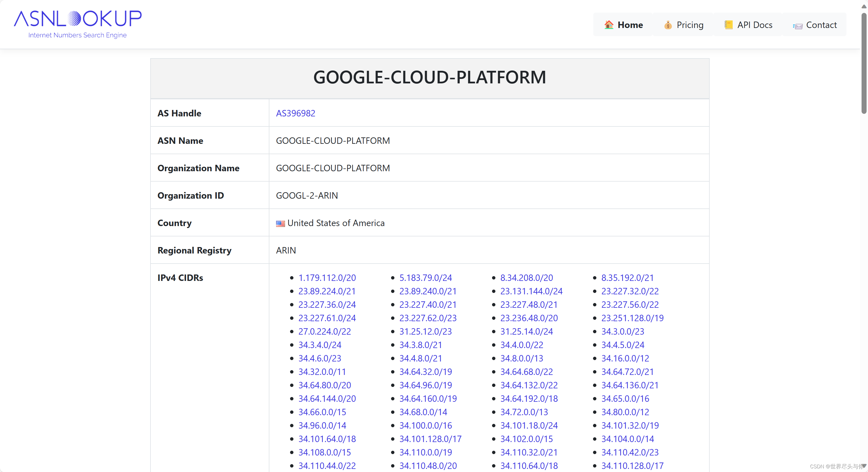Select CIDR 34.68.0.0/14
Screen dimensions: 868x472
(x=423, y=412)
